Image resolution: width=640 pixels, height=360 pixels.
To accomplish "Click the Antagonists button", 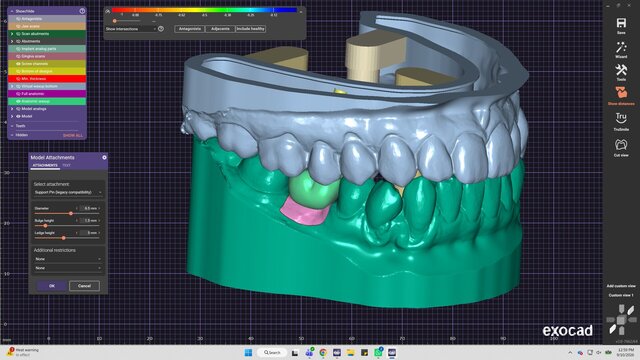I will pyautogui.click(x=190, y=29).
